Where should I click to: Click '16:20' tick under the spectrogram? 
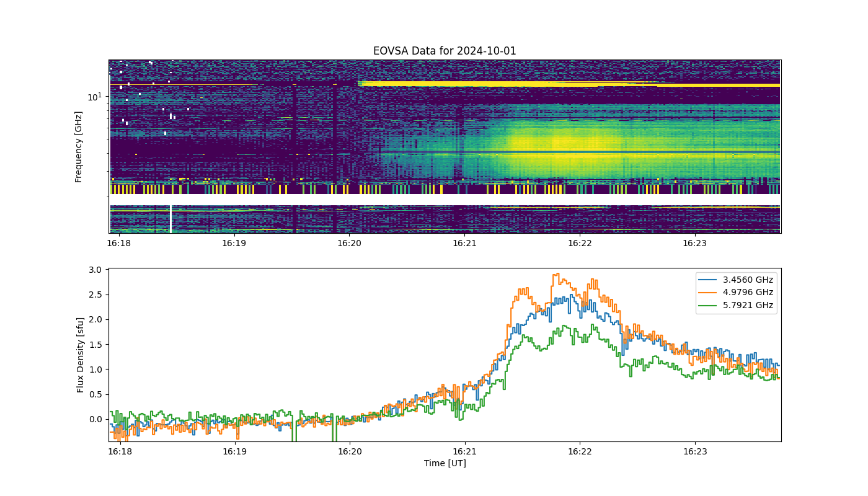[x=349, y=244]
